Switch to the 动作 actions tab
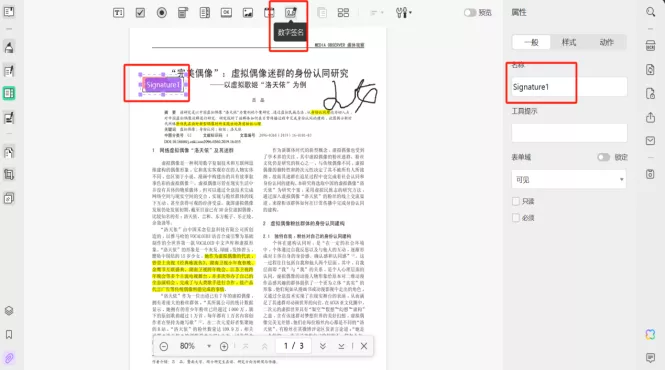Screen dimensions: 665x370 point(606,42)
